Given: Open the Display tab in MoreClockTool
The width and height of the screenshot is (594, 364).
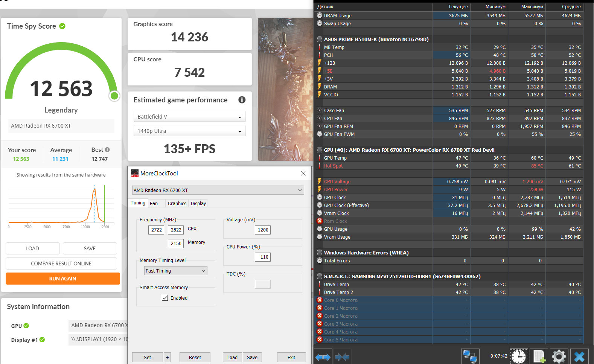Looking at the screenshot, I should [x=198, y=204].
